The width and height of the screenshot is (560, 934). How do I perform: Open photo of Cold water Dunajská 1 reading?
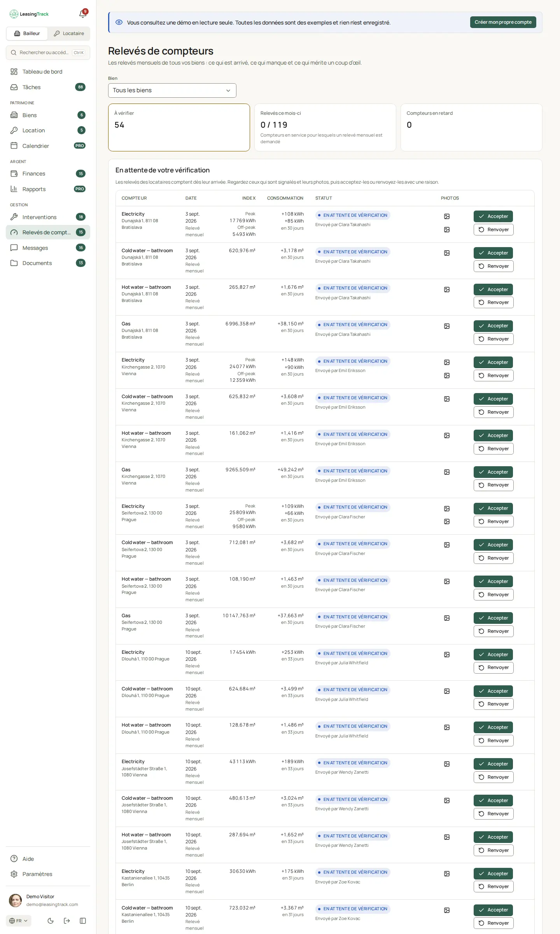pyautogui.click(x=447, y=253)
